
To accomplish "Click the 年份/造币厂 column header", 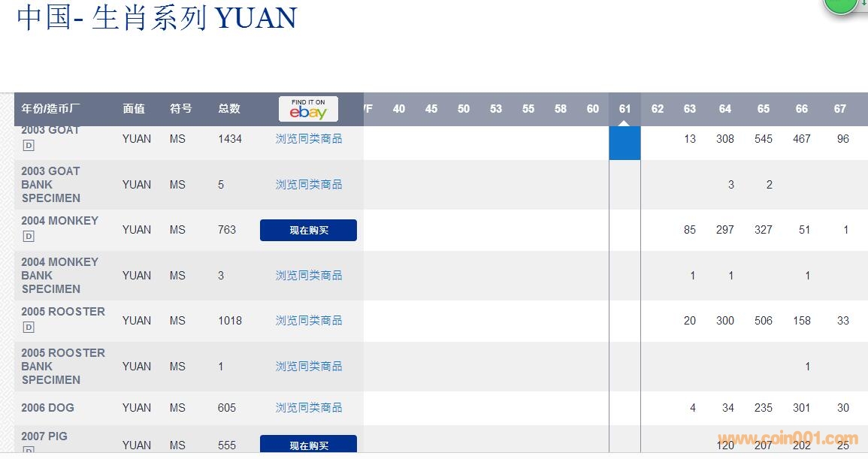I will pos(57,109).
